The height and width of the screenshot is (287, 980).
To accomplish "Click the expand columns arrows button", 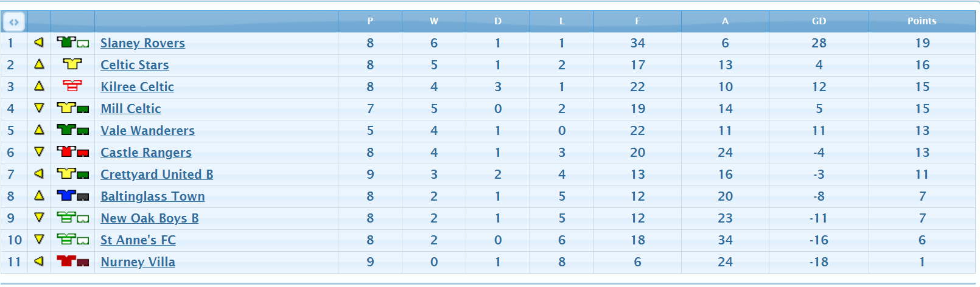I will pyautogui.click(x=14, y=22).
